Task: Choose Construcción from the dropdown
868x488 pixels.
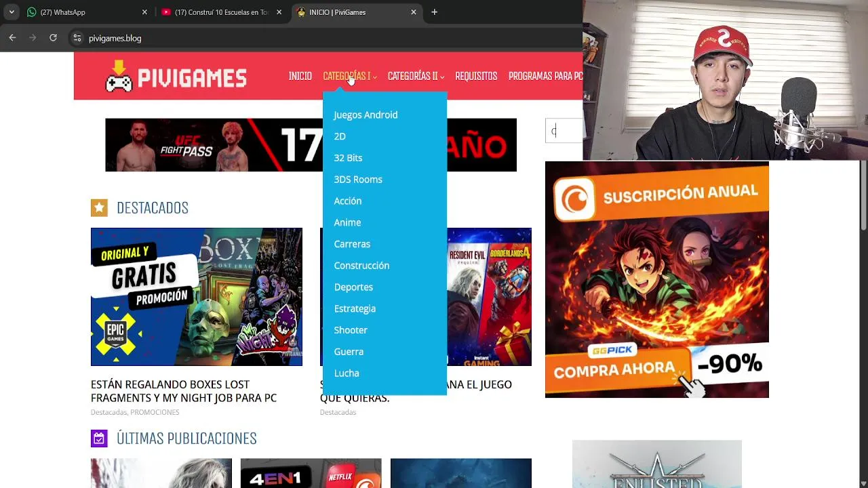Action: pyautogui.click(x=361, y=266)
